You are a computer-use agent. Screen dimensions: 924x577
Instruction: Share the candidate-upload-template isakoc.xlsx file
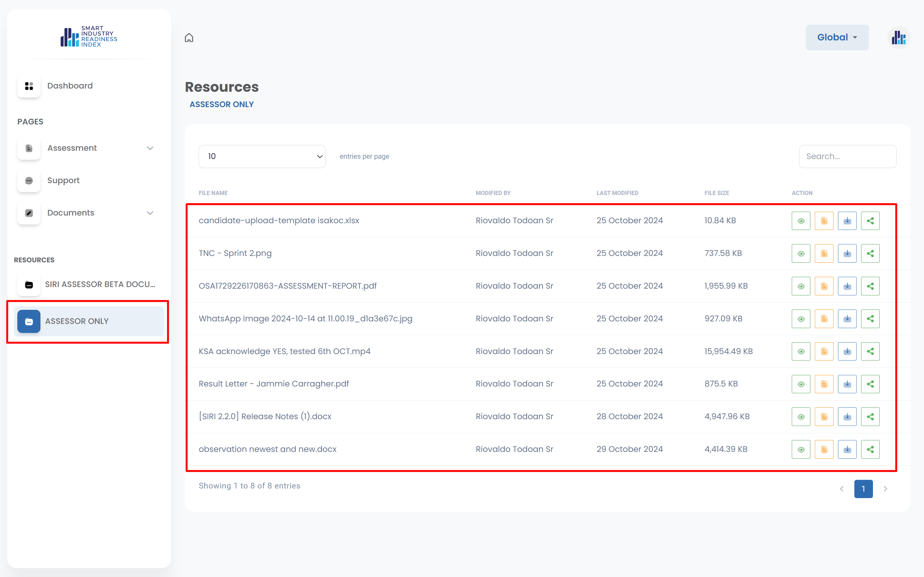tap(870, 221)
